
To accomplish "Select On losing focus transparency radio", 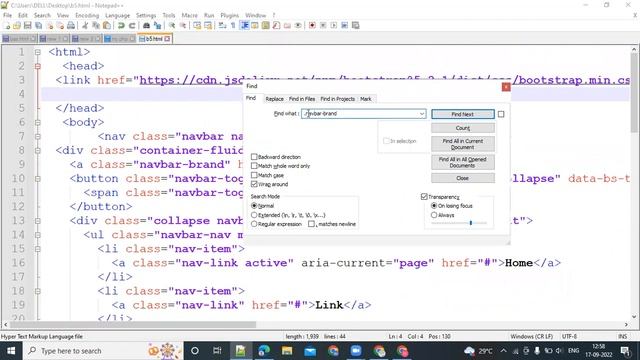I will pos(434,206).
